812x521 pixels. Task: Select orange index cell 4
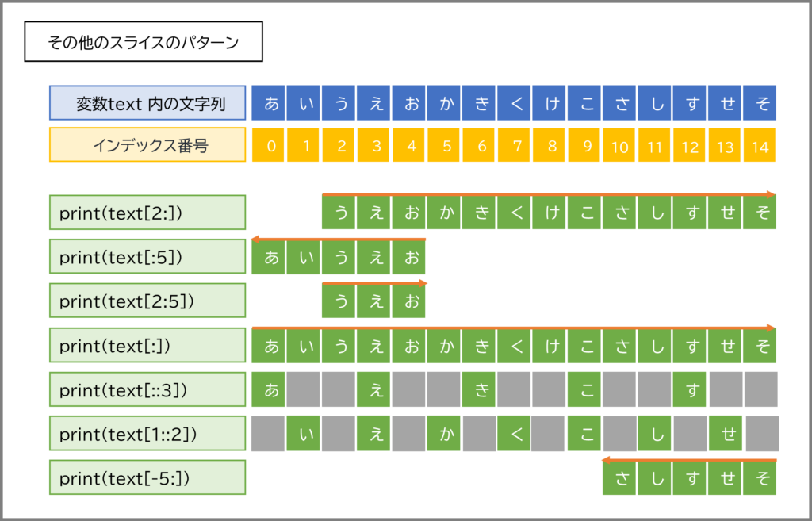408,145
